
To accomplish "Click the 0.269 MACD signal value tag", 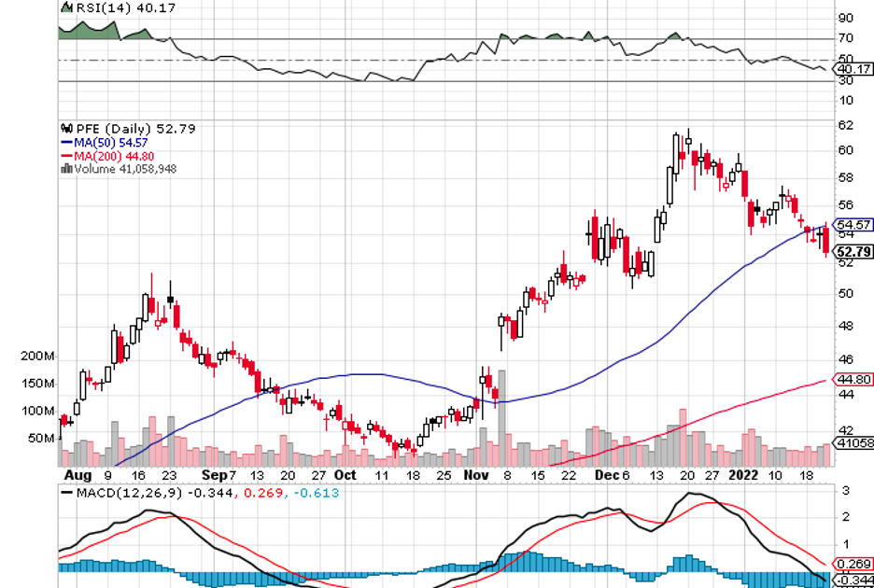I will (853, 564).
